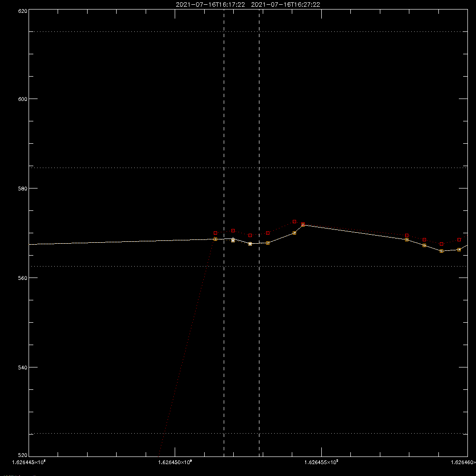This screenshot has width=476, height=476.
Task: Click the 580 y-axis label
Action: click(23, 188)
